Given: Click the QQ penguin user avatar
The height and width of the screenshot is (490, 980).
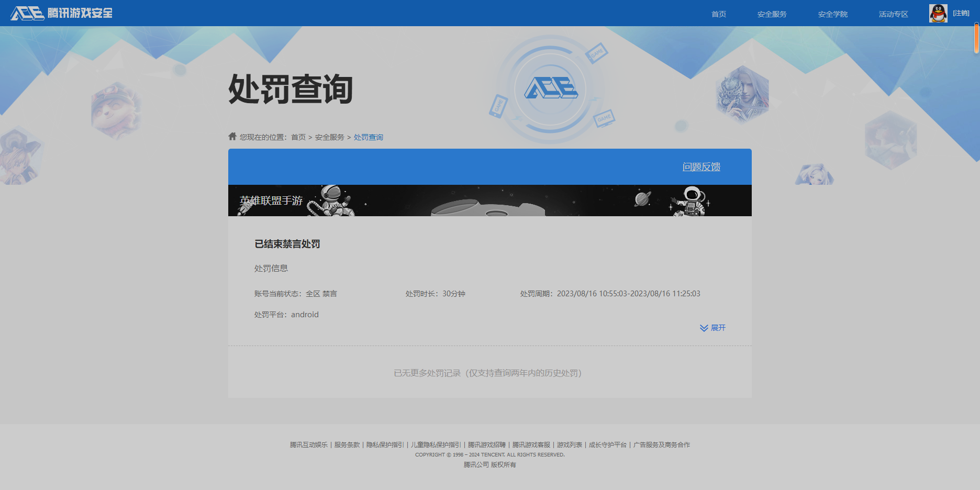Looking at the screenshot, I should 938,13.
